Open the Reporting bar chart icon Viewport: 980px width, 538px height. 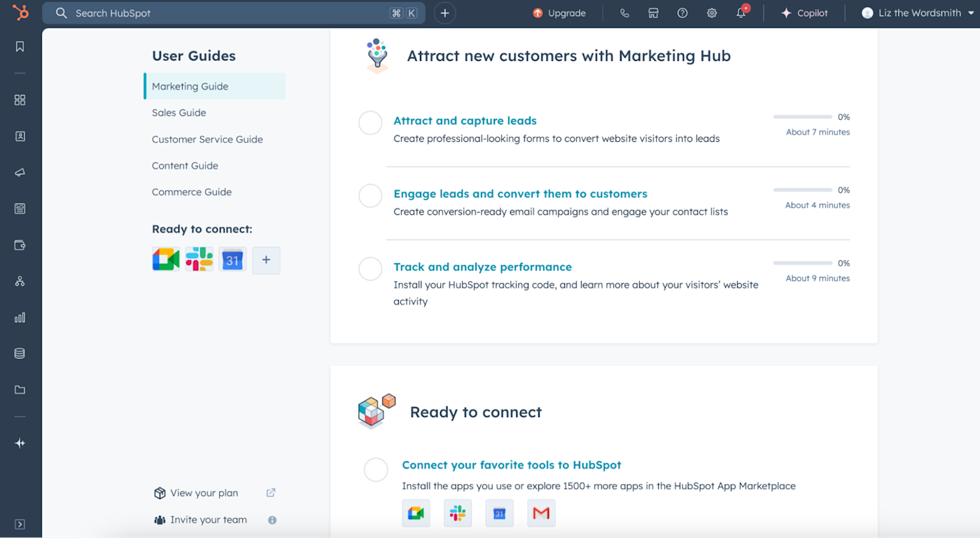[x=20, y=318]
